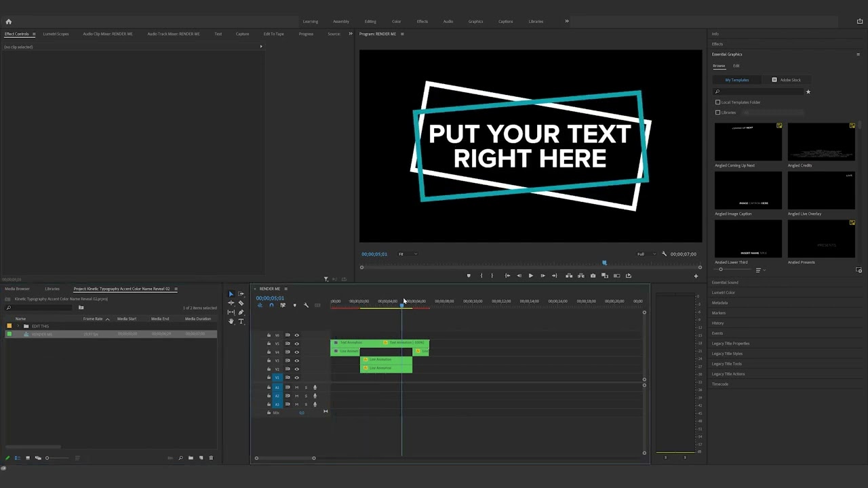This screenshot has width=868, height=488.
Task: Toggle lock on track V6
Action: click(269, 335)
